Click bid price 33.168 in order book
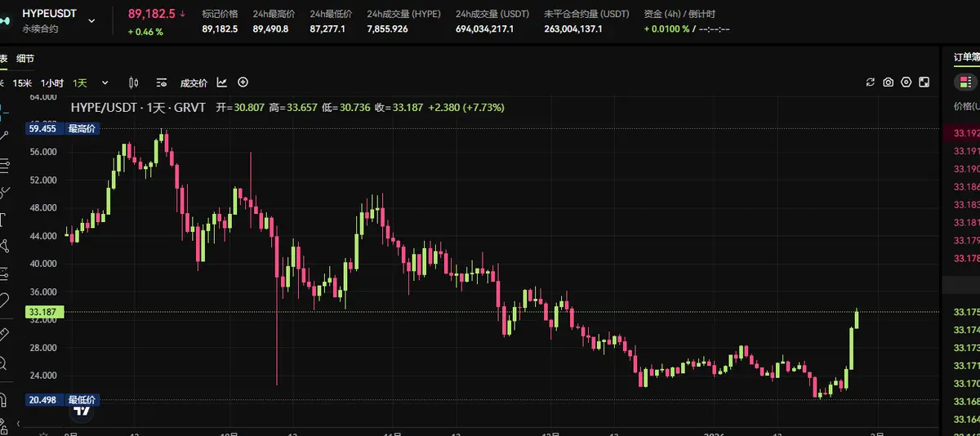The width and height of the screenshot is (980, 436). tap(967, 401)
